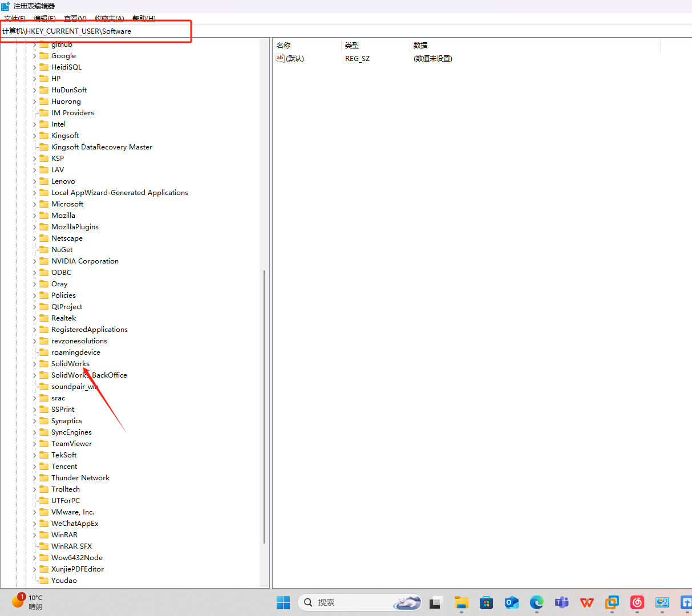Click the folder icon beside UTForPC

44,500
